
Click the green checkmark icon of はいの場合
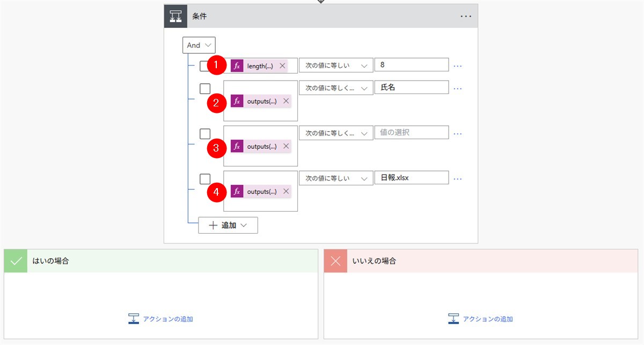pyautogui.click(x=16, y=261)
